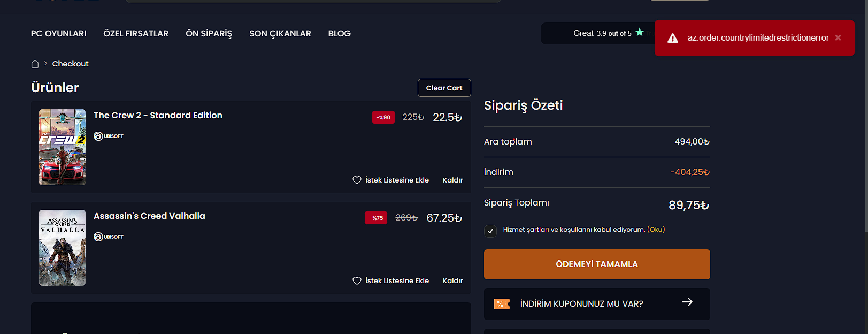Click heart icon for Assassin's Creed Valhalla
Screen dimensions: 868x334
(357, 280)
